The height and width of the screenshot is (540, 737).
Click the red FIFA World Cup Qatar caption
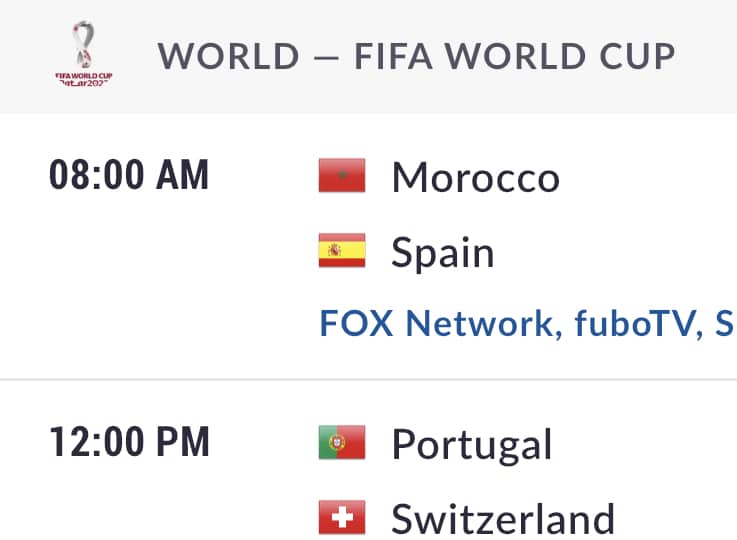pyautogui.click(x=84, y=79)
